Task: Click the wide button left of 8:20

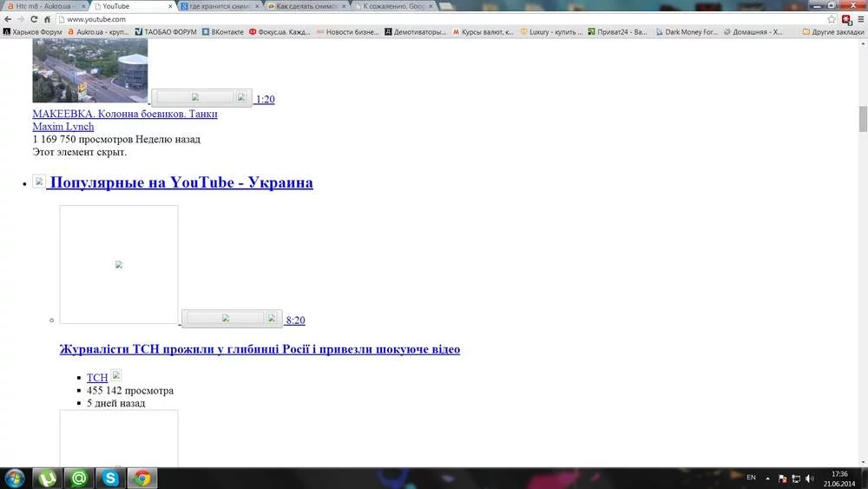Action: click(226, 318)
